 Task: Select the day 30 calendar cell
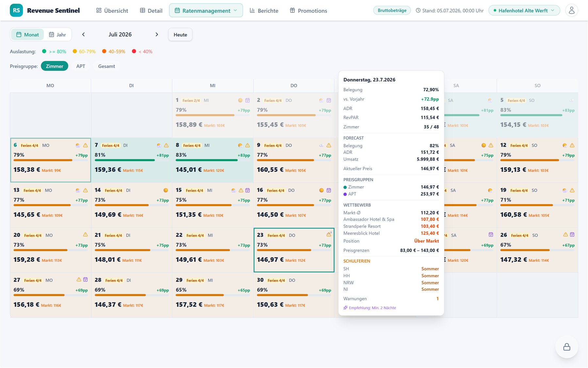tap(294, 295)
